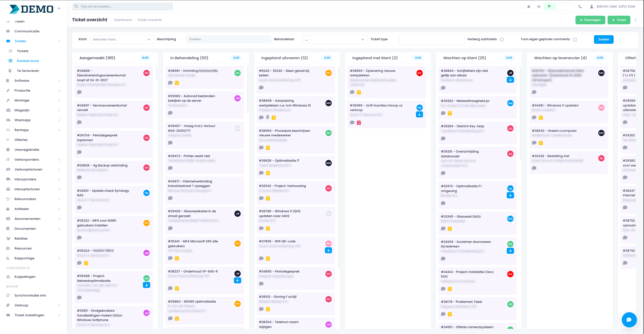Viewport: 644px width, 334px height.
Task: Click the notification bell icon
Action: (529, 7)
